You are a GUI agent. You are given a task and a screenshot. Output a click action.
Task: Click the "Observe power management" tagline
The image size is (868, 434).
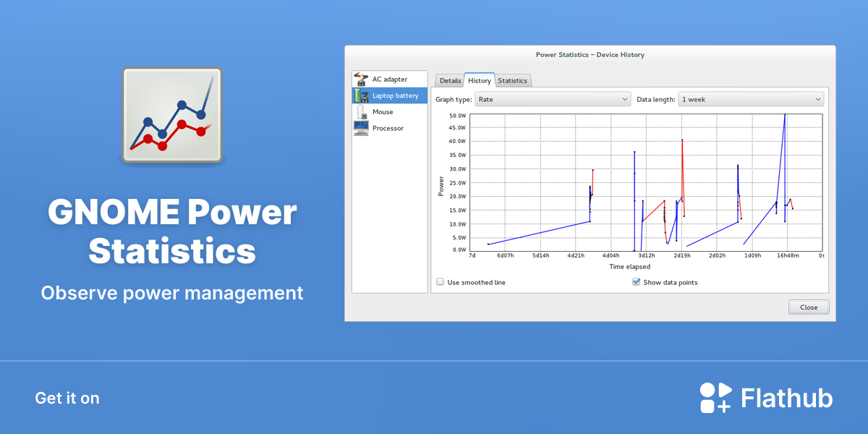[x=172, y=293]
